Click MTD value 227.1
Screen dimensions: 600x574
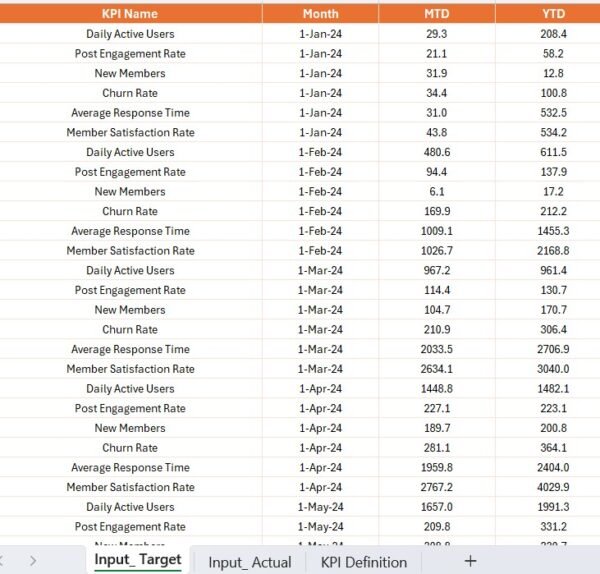tap(437, 408)
